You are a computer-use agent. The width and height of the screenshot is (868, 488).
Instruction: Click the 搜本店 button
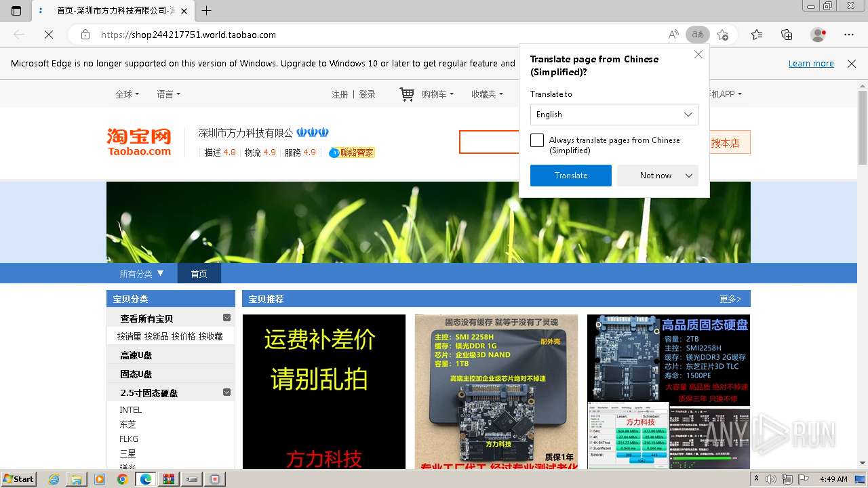coord(725,142)
